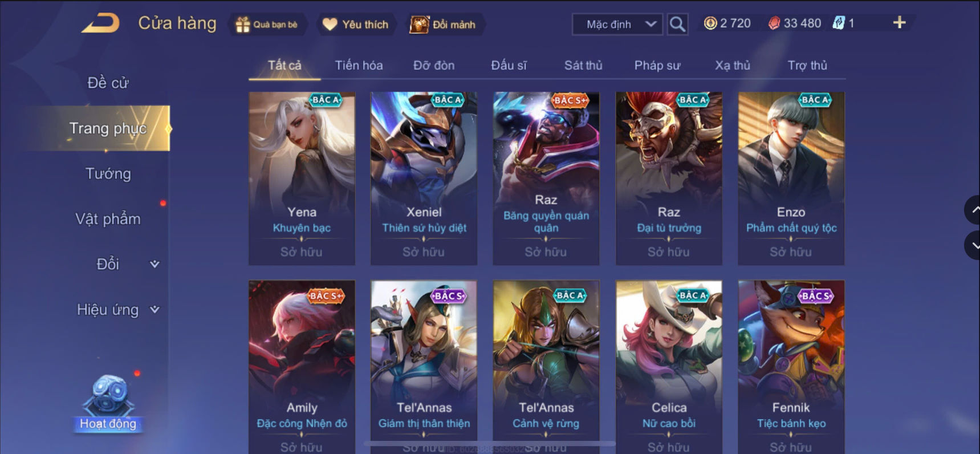Tap the golden back arrow icon
This screenshot has height=454, width=980.
100,23
